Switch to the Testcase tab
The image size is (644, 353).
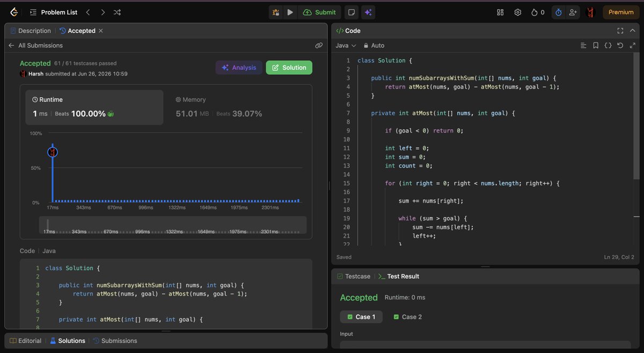(354, 276)
